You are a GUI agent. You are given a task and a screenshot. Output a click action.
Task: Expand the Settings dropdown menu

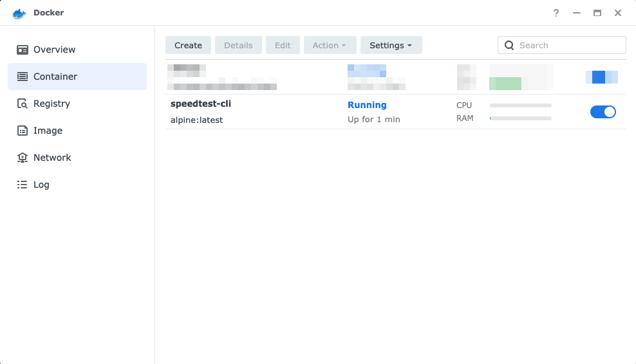(x=391, y=45)
